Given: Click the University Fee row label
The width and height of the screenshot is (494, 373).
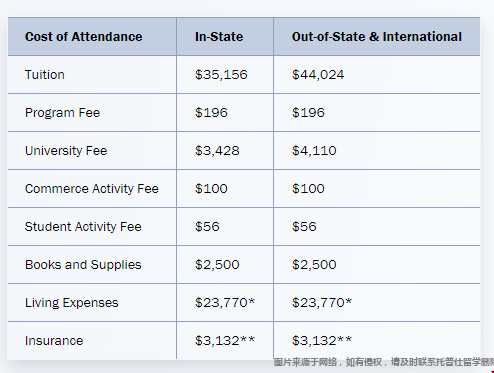Looking at the screenshot, I should point(66,151).
